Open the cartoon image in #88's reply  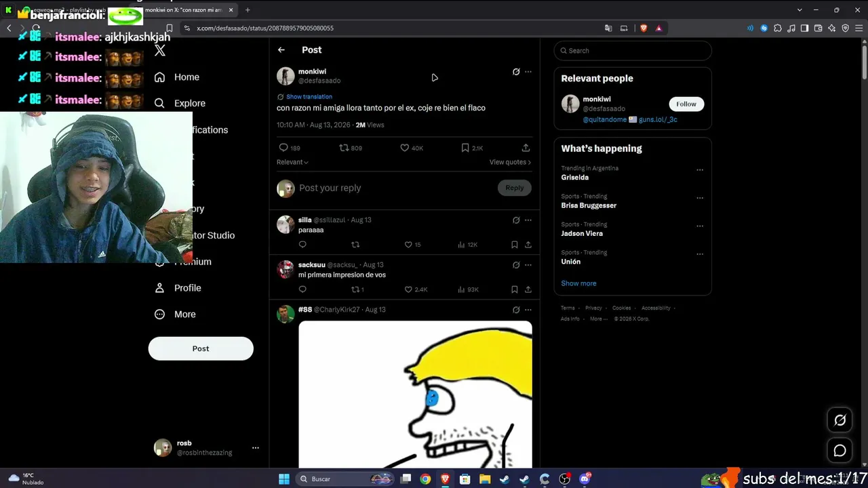tap(415, 394)
